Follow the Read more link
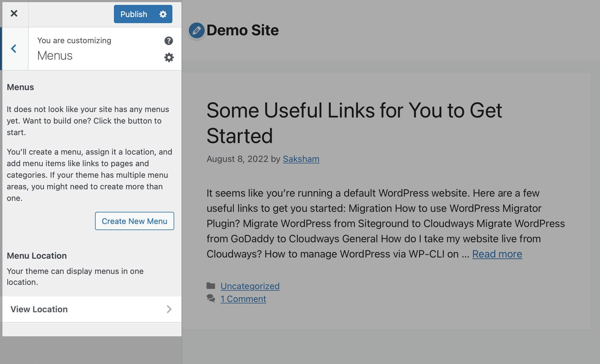Image resolution: width=600 pixels, height=364 pixels. pyautogui.click(x=497, y=254)
